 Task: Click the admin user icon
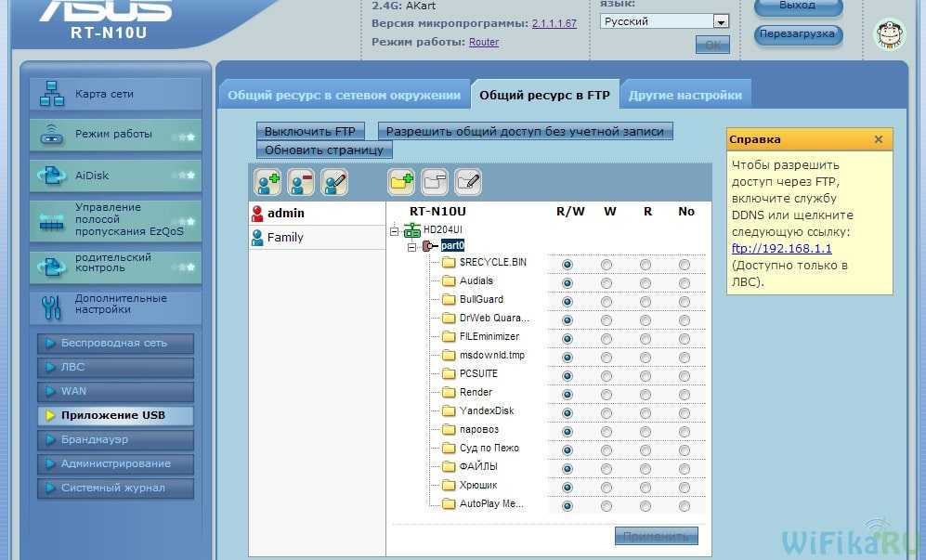(x=257, y=214)
